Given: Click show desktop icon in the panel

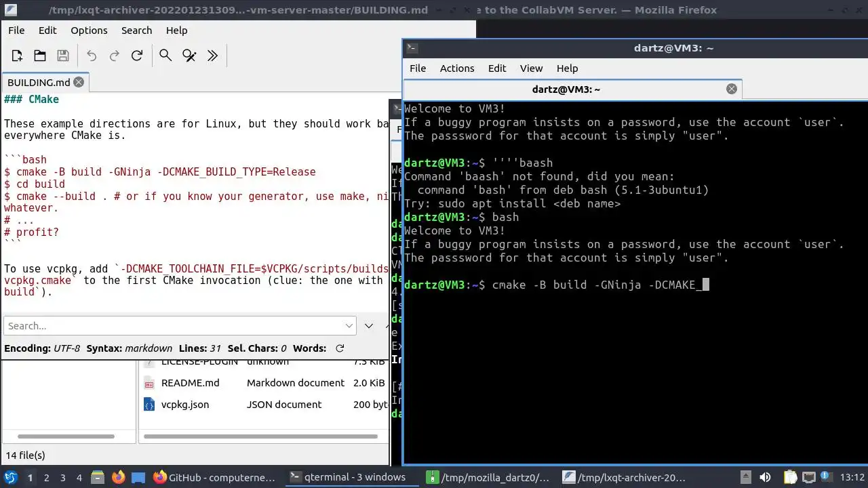Looking at the screenshot, I should coord(138,478).
